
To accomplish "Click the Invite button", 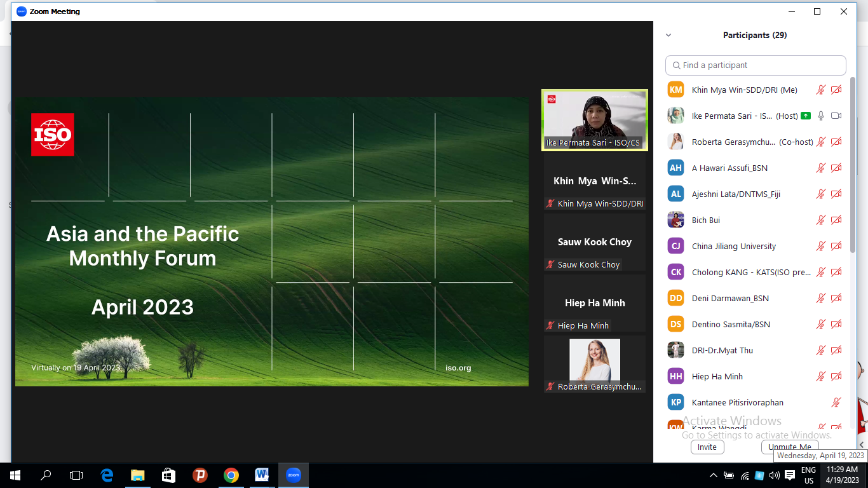I will tap(707, 447).
